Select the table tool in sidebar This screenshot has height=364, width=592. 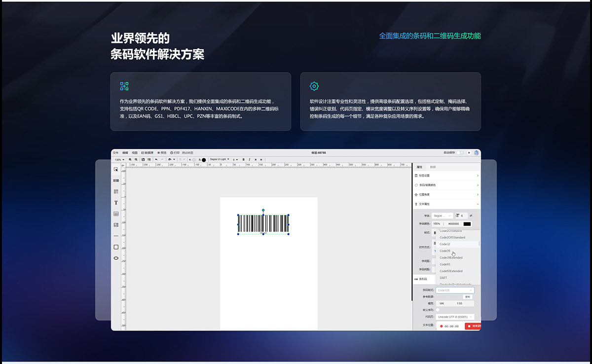tap(116, 214)
